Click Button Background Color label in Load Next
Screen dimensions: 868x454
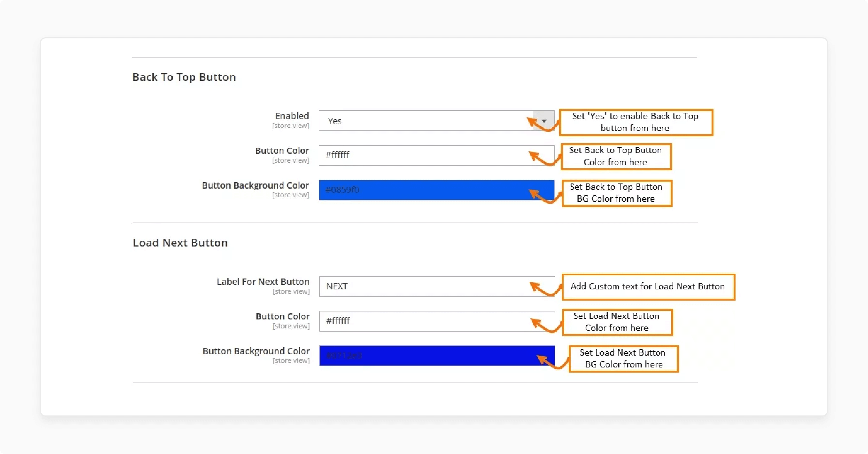coord(256,351)
